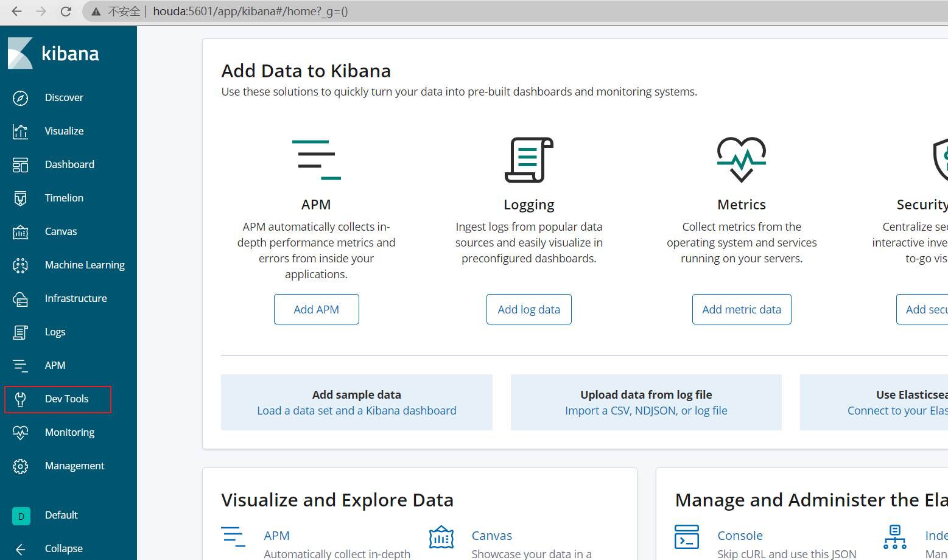
Task: Click the Add APM button
Action: pos(316,309)
